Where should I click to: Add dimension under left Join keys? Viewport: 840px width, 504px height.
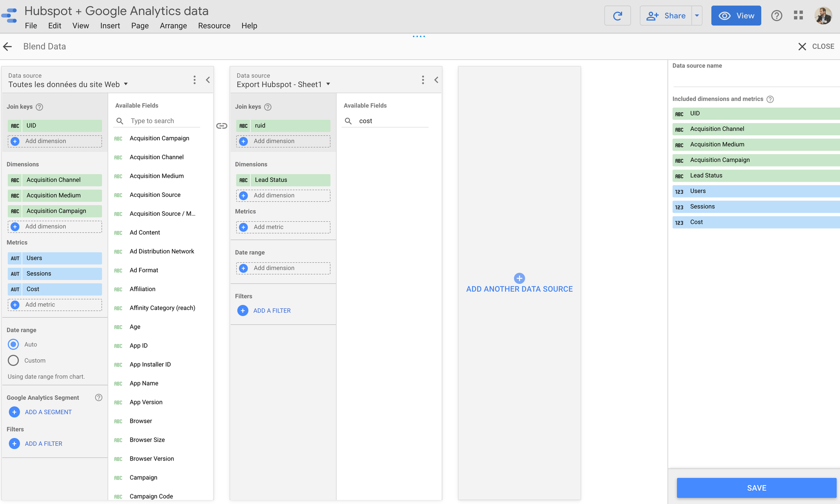pyautogui.click(x=55, y=141)
